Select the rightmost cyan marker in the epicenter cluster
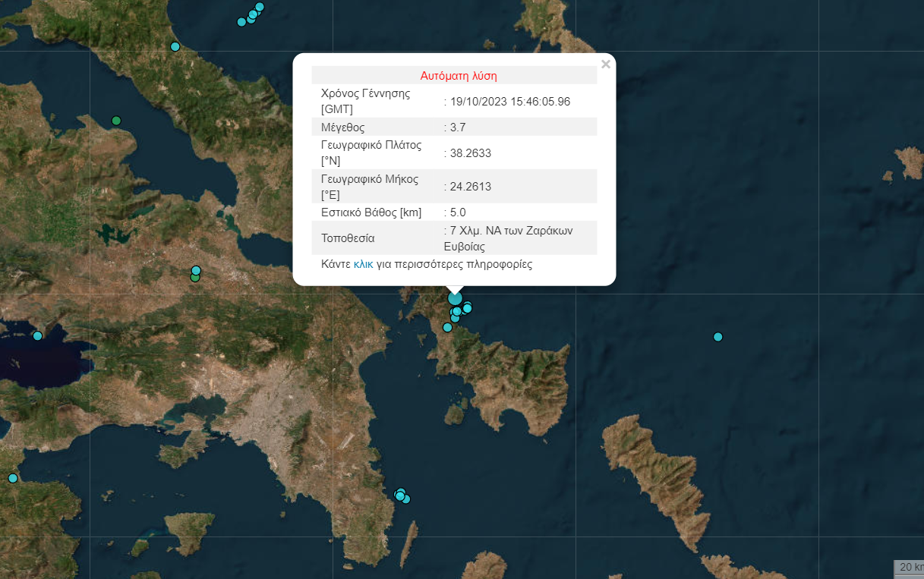Image resolution: width=924 pixels, height=579 pixels. [x=468, y=307]
